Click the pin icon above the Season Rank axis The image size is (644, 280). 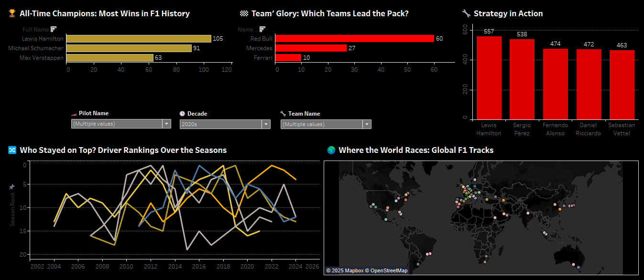click(12, 187)
